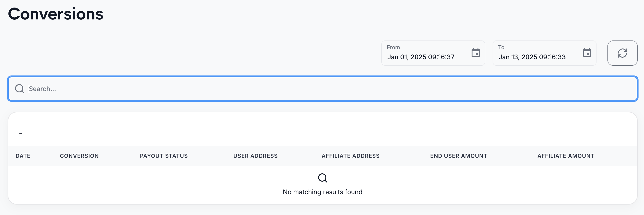Click the Conversions page heading
Viewport: 644px width, 215px height.
[55, 14]
